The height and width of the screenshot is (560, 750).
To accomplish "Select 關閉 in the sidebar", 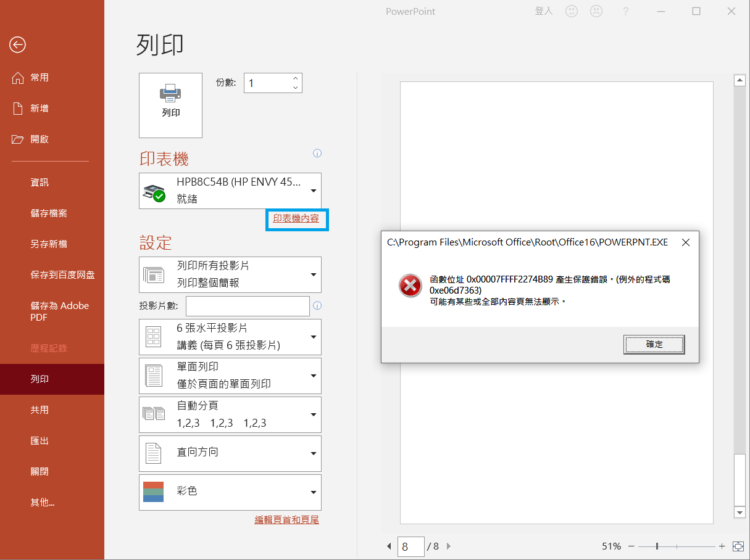I will tap(52, 471).
